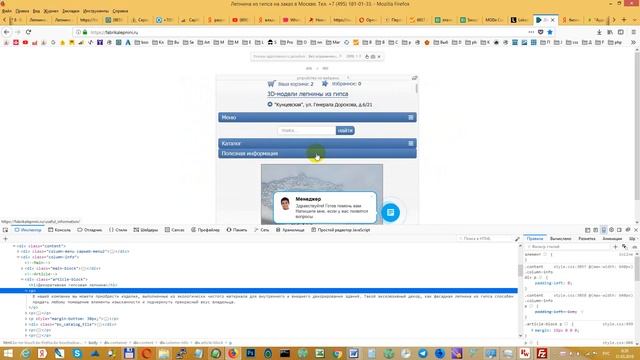
Task: Expand the Каталог menu bar
Action: click(x=317, y=143)
